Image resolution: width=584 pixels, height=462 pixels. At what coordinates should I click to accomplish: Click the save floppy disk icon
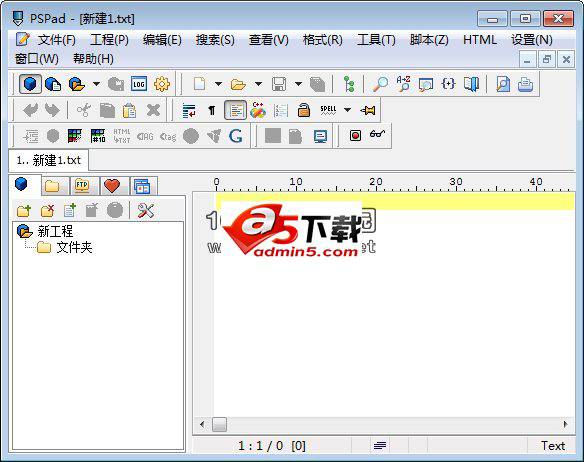pos(279,84)
